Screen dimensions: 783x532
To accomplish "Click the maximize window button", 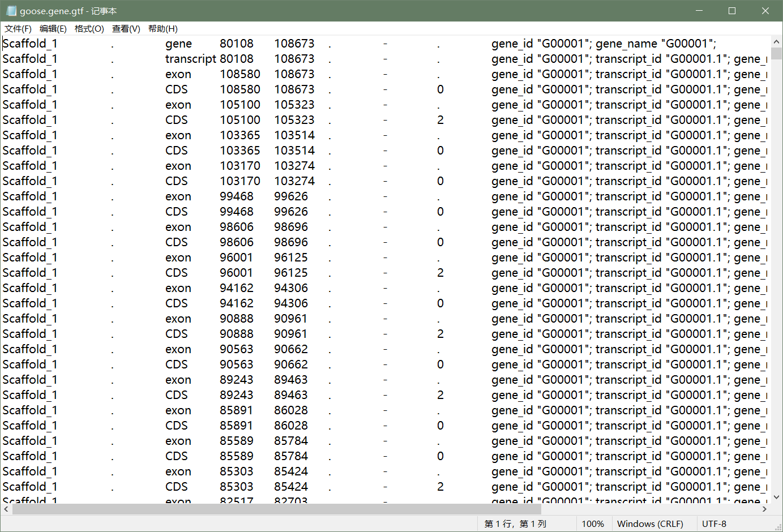I will [x=731, y=10].
